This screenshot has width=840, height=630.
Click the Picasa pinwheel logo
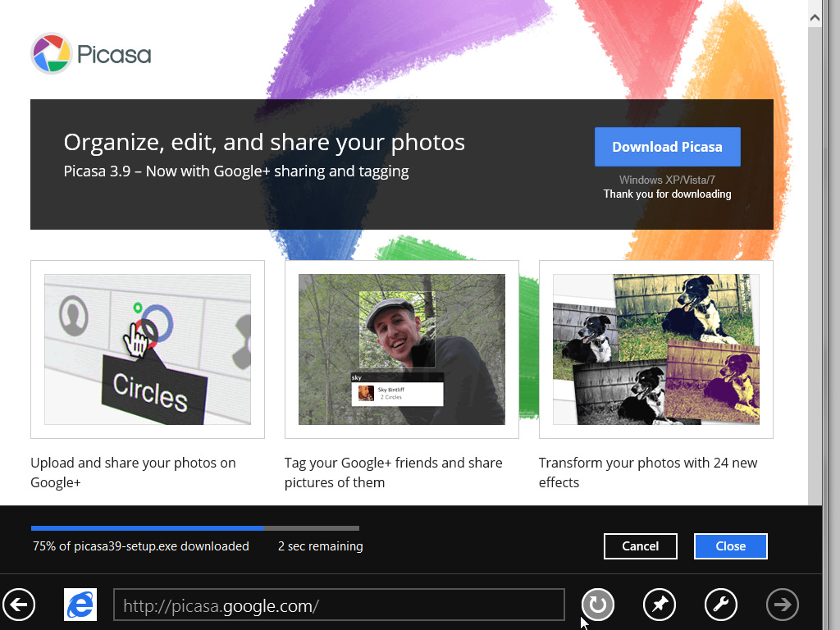pos(49,53)
